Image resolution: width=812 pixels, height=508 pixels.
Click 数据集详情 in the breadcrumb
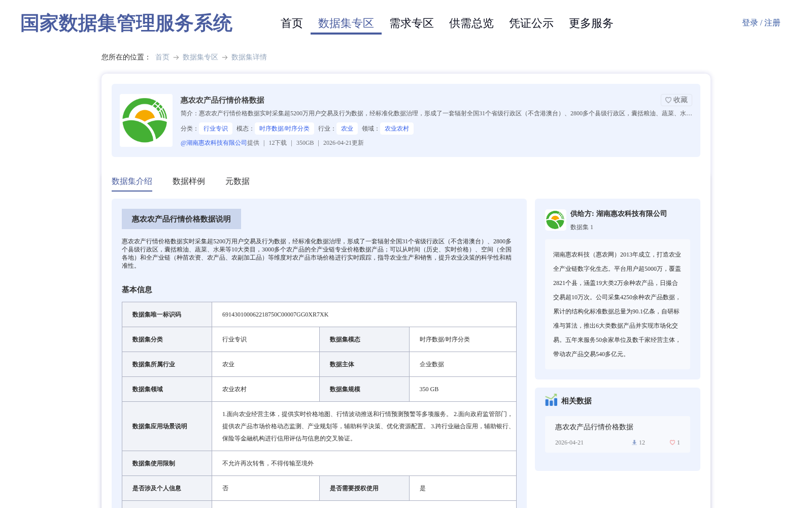249,57
